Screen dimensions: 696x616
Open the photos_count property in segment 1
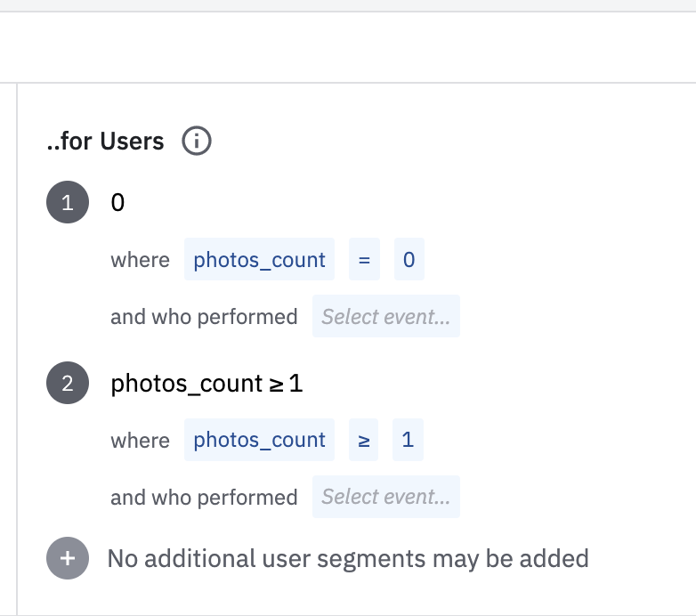(x=259, y=260)
